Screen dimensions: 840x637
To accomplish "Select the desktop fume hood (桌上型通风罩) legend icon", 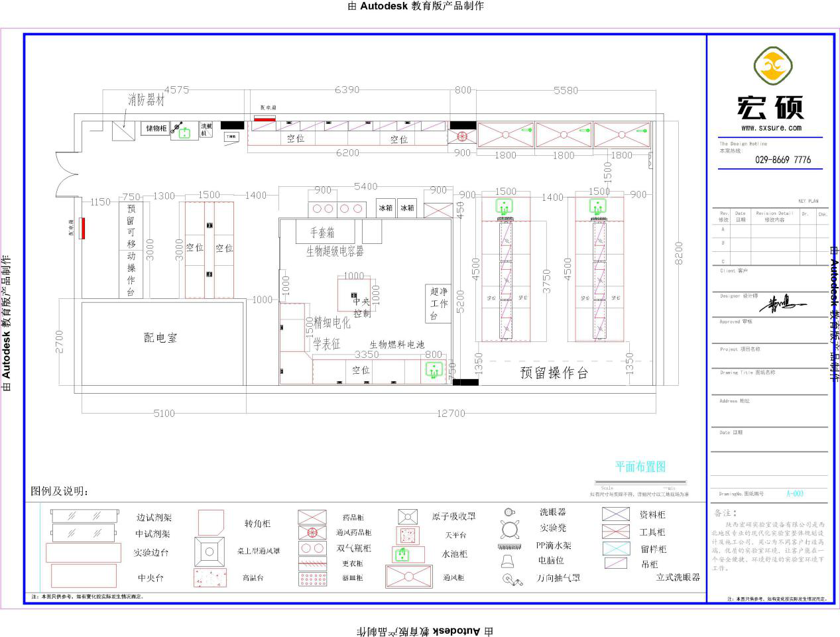I will 210,551.
